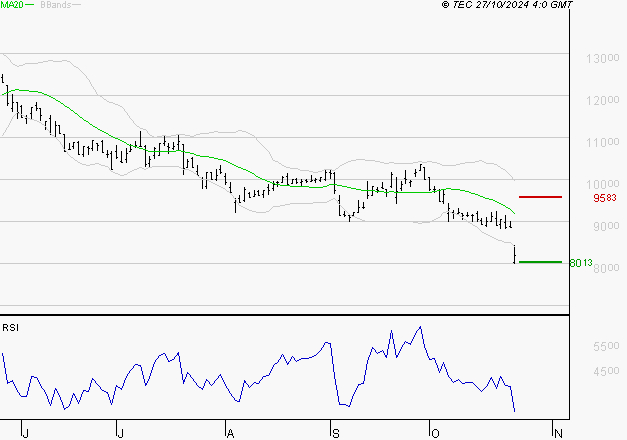Click the 10000 price axis label

(x=603, y=184)
